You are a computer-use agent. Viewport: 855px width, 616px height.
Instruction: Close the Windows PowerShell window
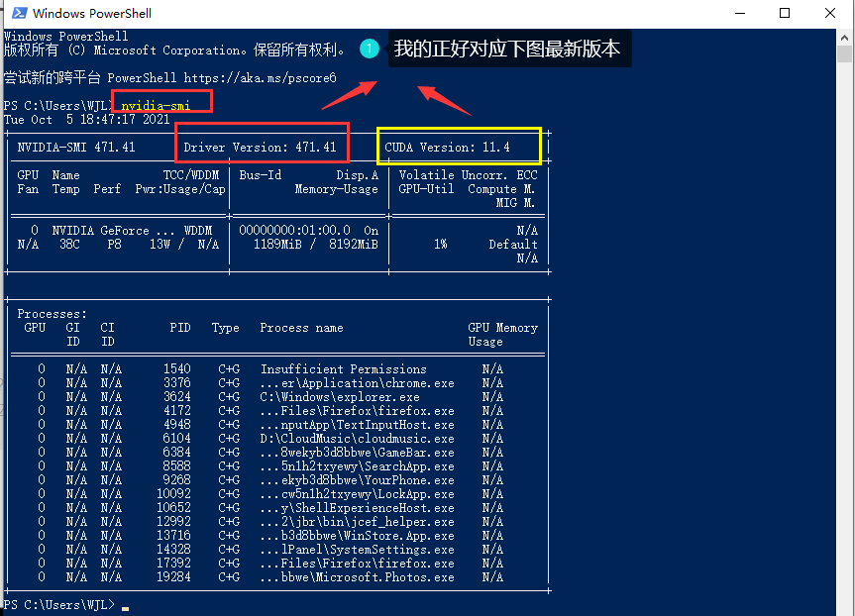[830, 13]
